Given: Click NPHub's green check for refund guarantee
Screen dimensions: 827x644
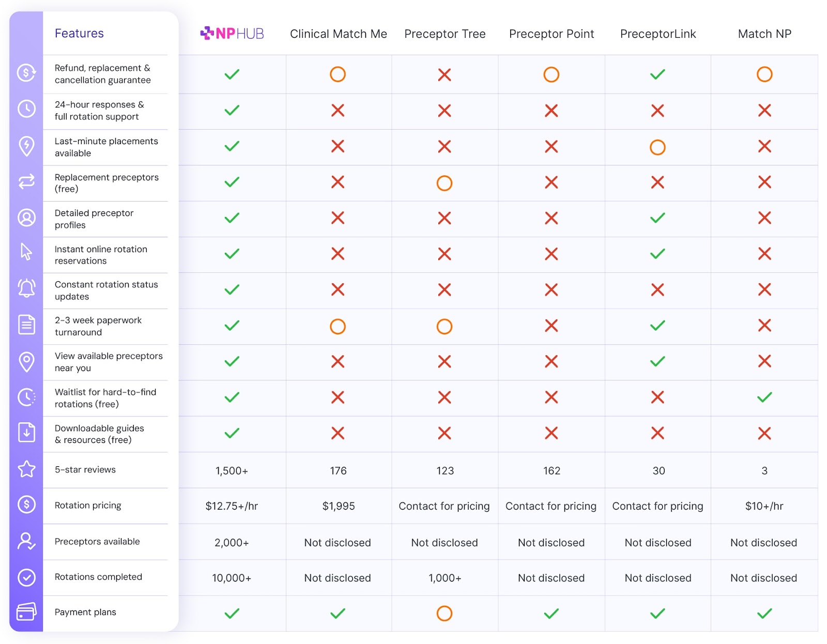Looking at the screenshot, I should [x=232, y=74].
